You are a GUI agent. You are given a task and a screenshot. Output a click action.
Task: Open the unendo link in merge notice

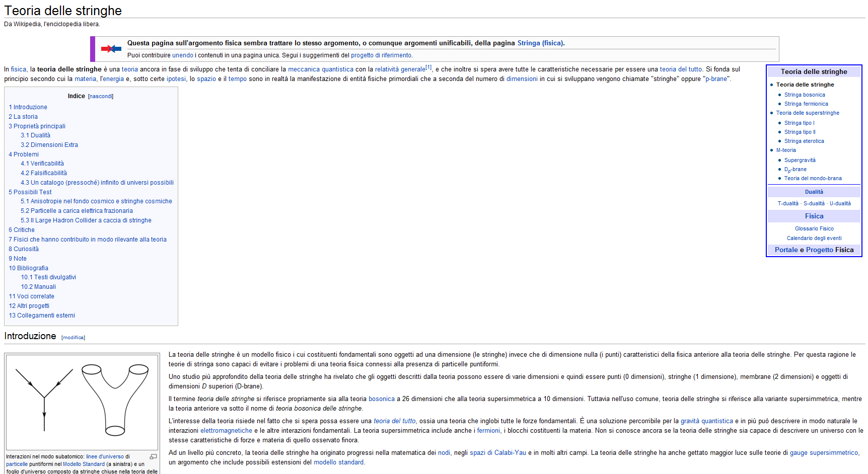tap(183, 55)
